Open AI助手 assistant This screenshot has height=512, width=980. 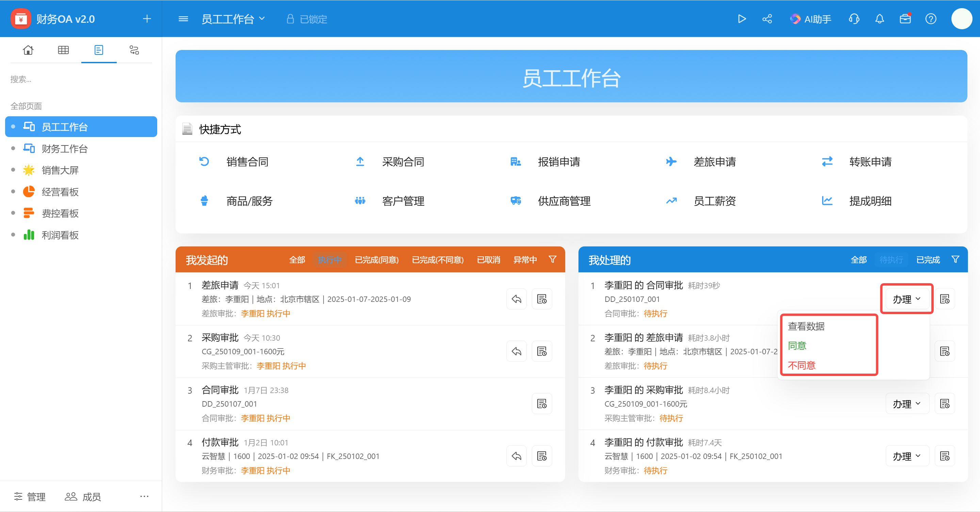click(x=810, y=19)
